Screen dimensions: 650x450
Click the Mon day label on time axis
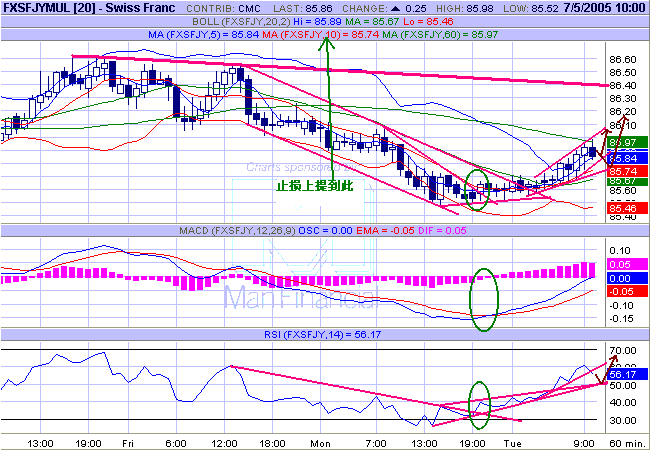pos(321,444)
